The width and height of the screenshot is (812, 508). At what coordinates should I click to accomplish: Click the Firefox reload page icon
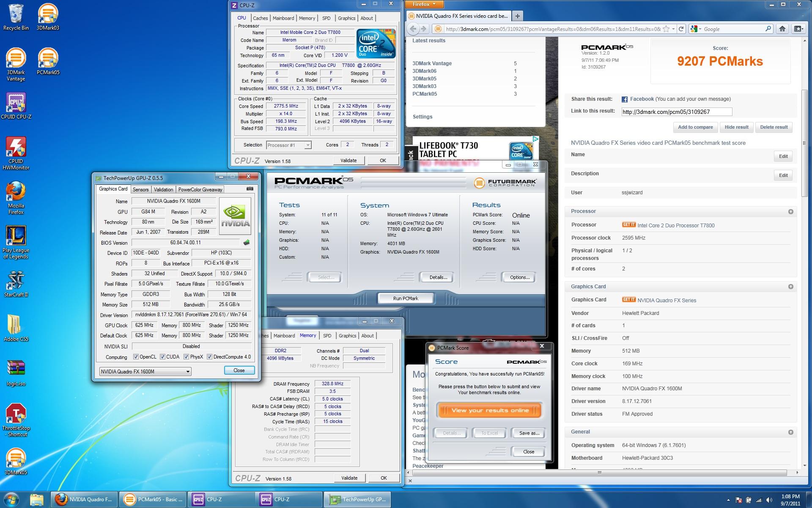click(x=681, y=29)
